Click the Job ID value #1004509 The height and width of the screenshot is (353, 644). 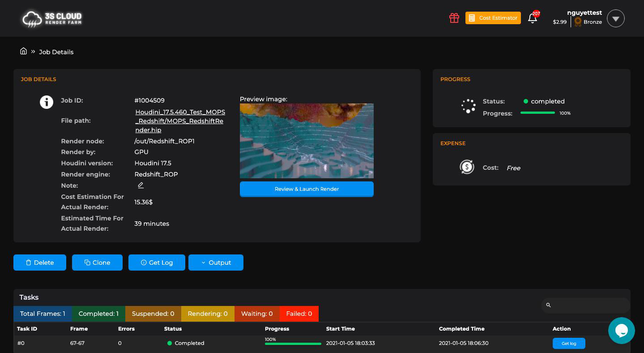click(149, 100)
